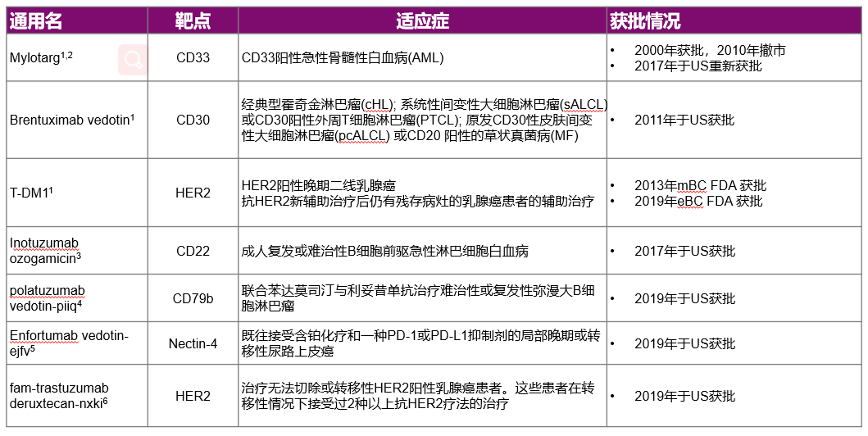This screenshot has width=868, height=436.
Task: Click 2017年于US获批 in the Inotuzumab row
Action: pos(684,251)
